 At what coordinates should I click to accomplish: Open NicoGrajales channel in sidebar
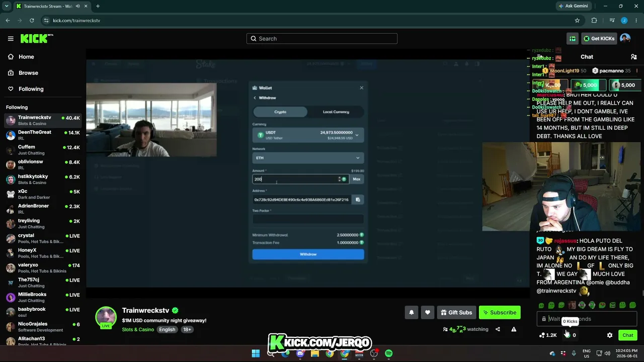[x=43, y=327]
